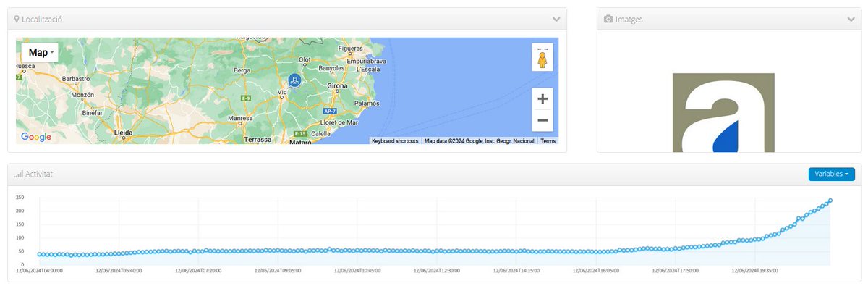This screenshot has width=868, height=286.
Task: Click the Palamós label on the map
Action: point(367,104)
